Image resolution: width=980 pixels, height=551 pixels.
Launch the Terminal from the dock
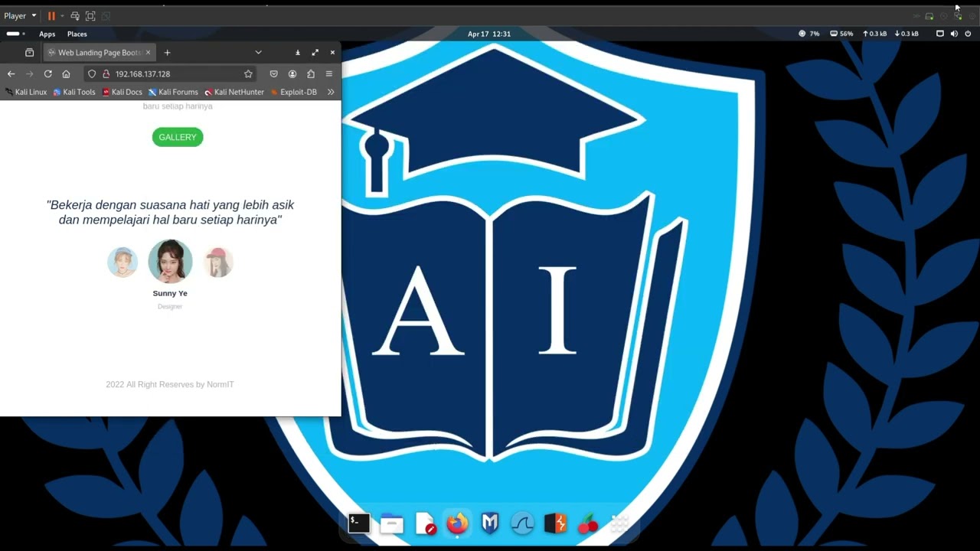pyautogui.click(x=359, y=523)
